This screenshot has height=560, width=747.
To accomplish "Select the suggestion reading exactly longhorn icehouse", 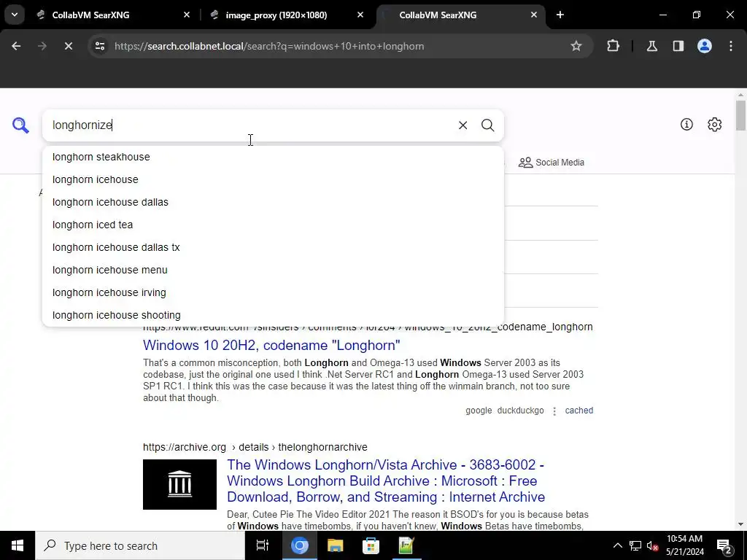I will 273,179.
